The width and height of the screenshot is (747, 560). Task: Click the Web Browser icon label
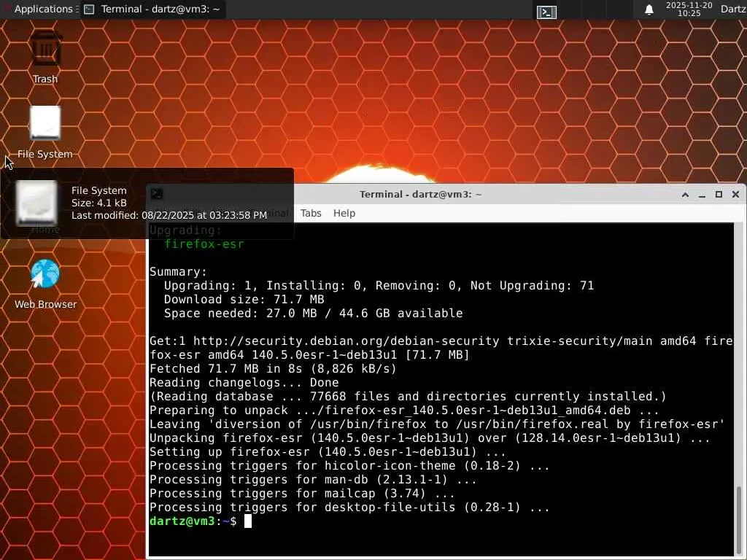click(x=45, y=304)
